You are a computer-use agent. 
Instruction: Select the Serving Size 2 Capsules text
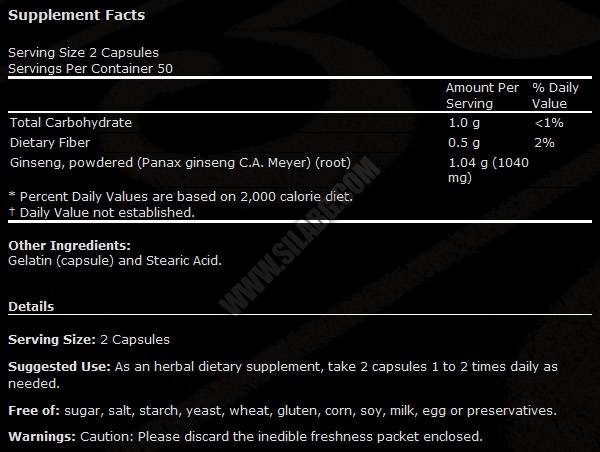point(83,53)
